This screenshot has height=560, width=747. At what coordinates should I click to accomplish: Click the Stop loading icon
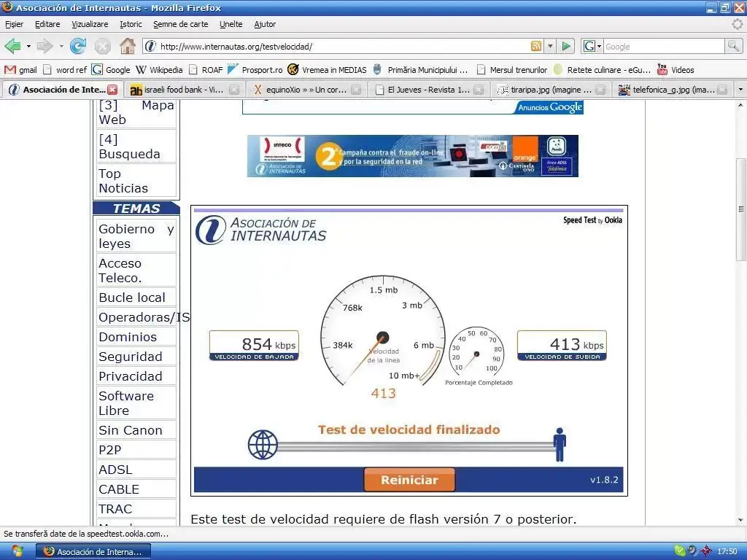[x=102, y=46]
